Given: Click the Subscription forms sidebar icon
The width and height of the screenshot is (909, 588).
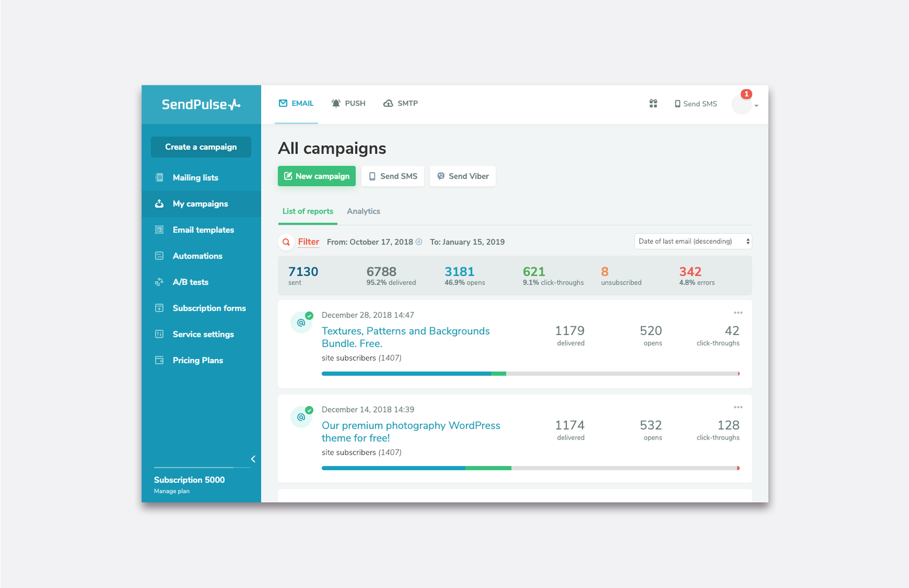Looking at the screenshot, I should 160,308.
